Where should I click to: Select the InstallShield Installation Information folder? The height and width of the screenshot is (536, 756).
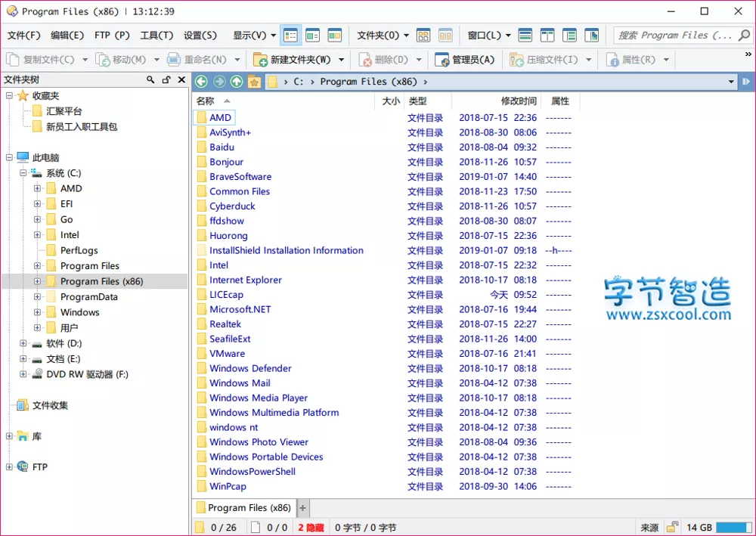[x=286, y=251]
